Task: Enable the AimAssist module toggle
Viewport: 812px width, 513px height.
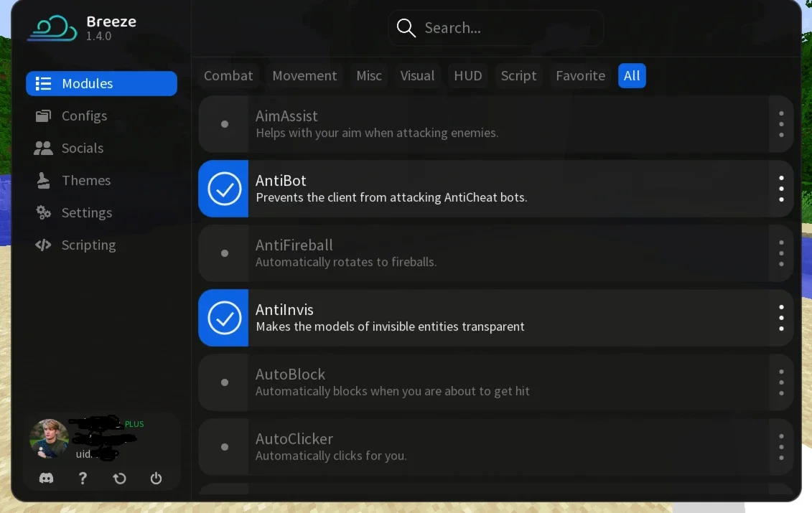Action: point(224,124)
